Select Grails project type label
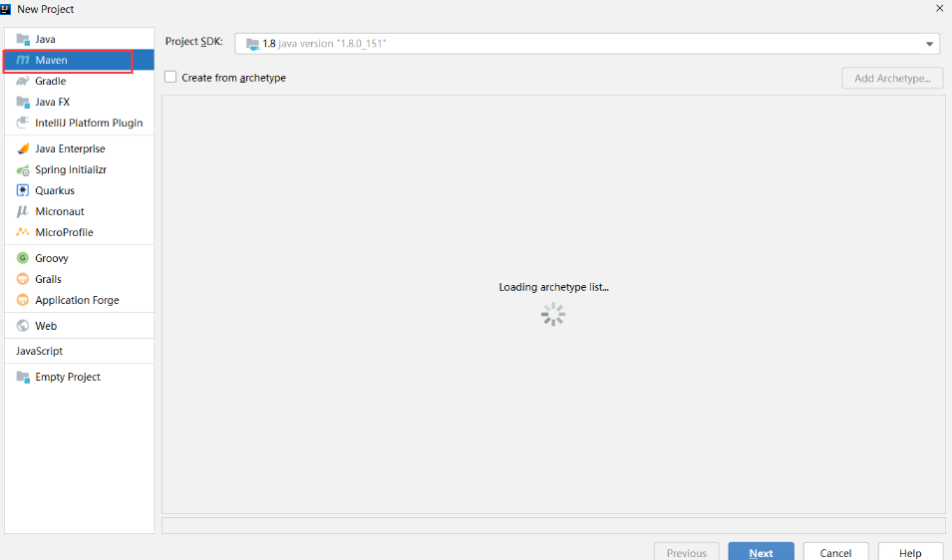Image resolution: width=952 pixels, height=560 pixels. [48, 279]
